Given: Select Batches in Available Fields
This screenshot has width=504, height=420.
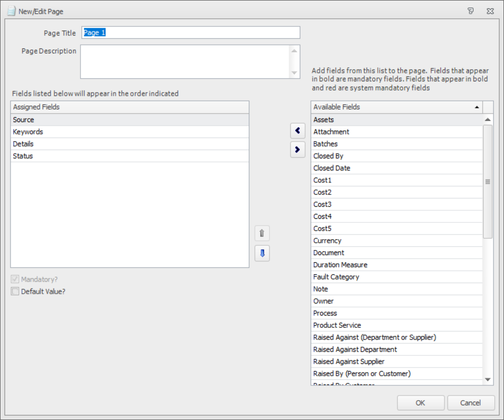Looking at the screenshot, I should pos(397,144).
